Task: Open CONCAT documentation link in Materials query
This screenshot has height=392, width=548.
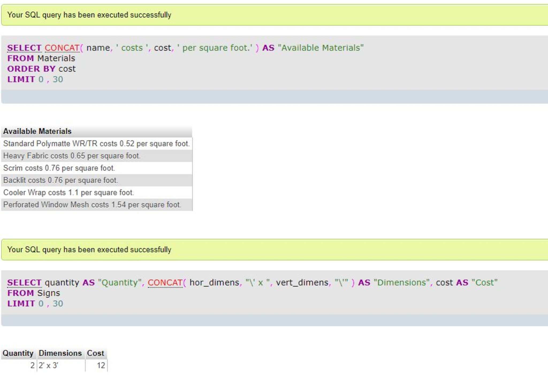Action: coord(62,48)
